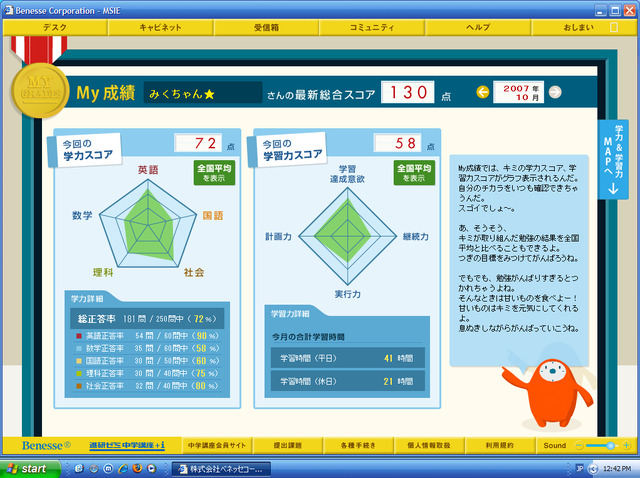Image resolution: width=640 pixels, height=478 pixels.
Task: Open 中学講座会員サイト
Action: (217, 445)
